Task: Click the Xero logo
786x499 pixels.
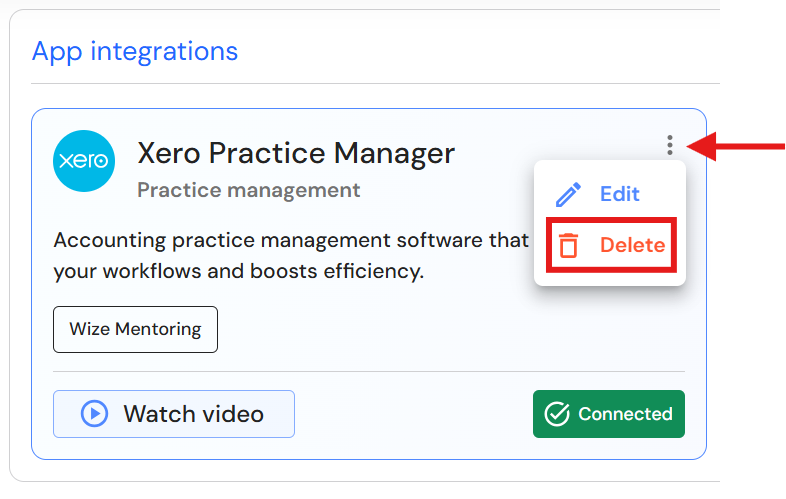Action: tap(84, 161)
